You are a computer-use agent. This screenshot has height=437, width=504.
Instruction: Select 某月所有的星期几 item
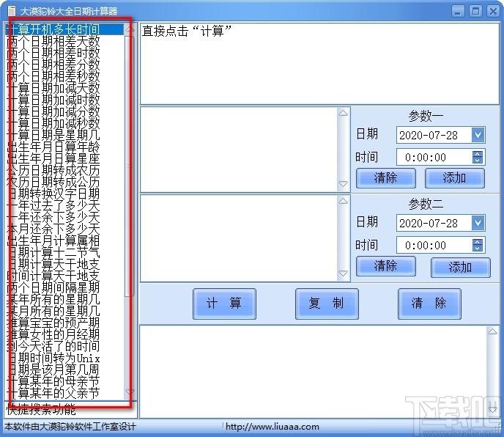[x=64, y=311]
